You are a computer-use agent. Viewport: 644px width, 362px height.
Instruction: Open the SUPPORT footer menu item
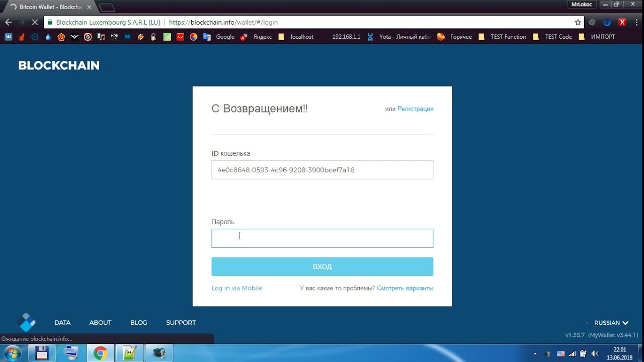[181, 323]
